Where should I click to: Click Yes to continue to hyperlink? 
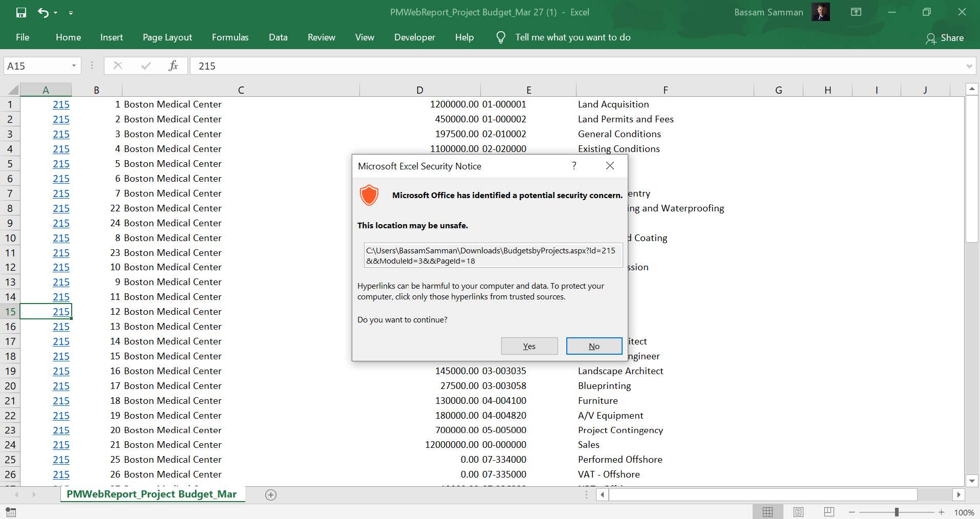(x=529, y=346)
